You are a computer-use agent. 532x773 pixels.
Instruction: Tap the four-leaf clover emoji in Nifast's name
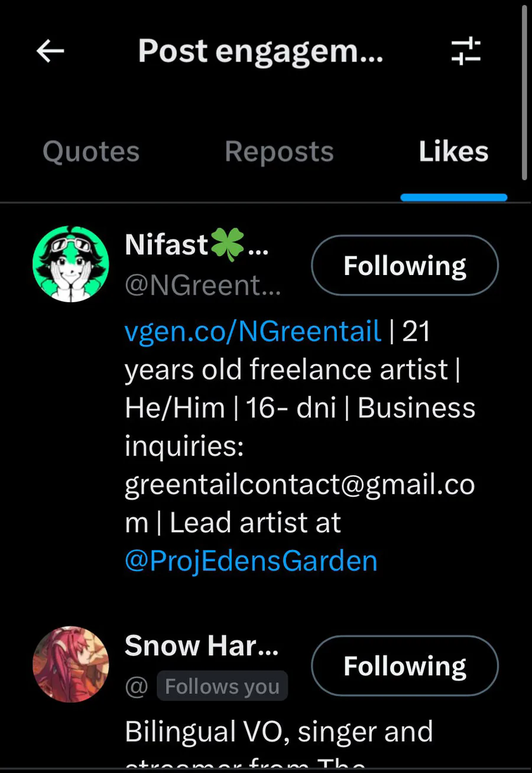228,245
